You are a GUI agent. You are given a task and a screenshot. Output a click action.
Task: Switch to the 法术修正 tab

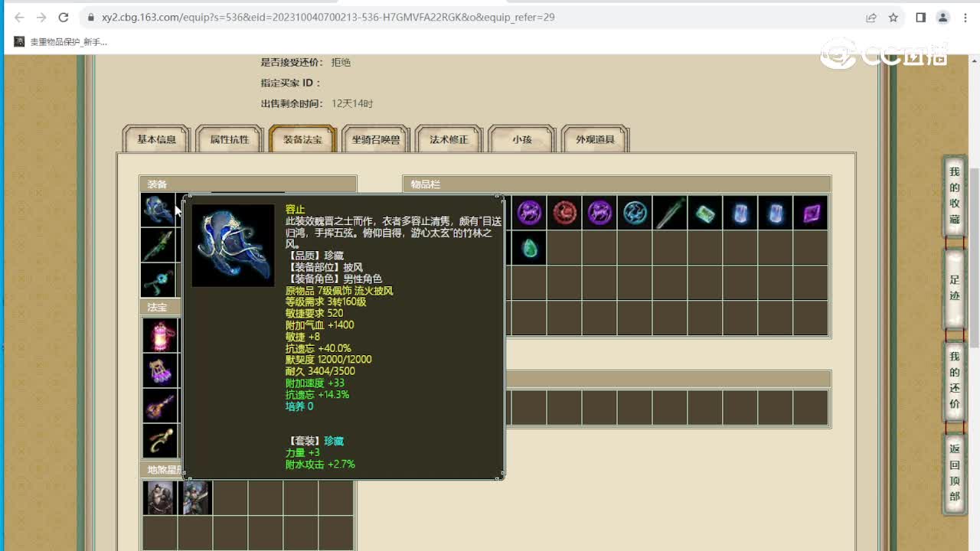(449, 139)
